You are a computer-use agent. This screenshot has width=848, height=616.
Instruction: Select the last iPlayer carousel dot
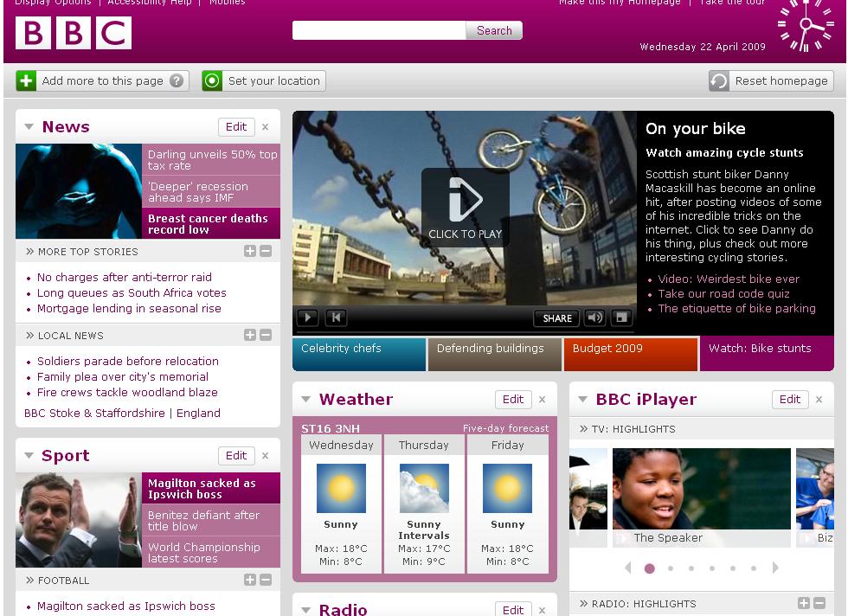tap(754, 568)
